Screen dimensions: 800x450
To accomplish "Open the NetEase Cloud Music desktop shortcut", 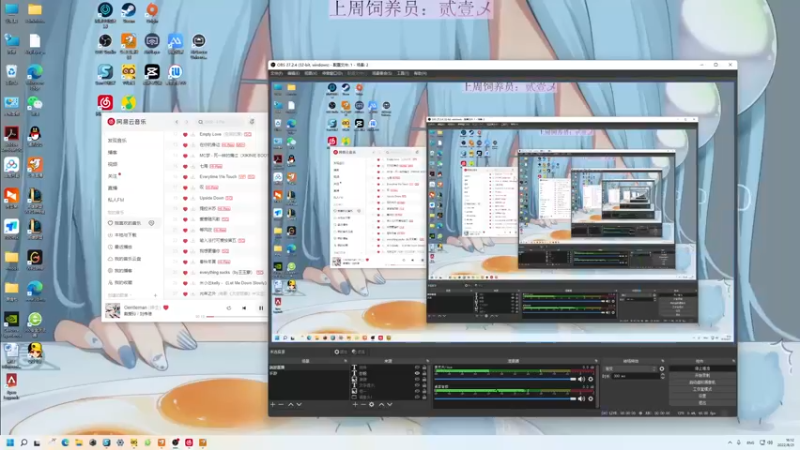I will [x=105, y=103].
